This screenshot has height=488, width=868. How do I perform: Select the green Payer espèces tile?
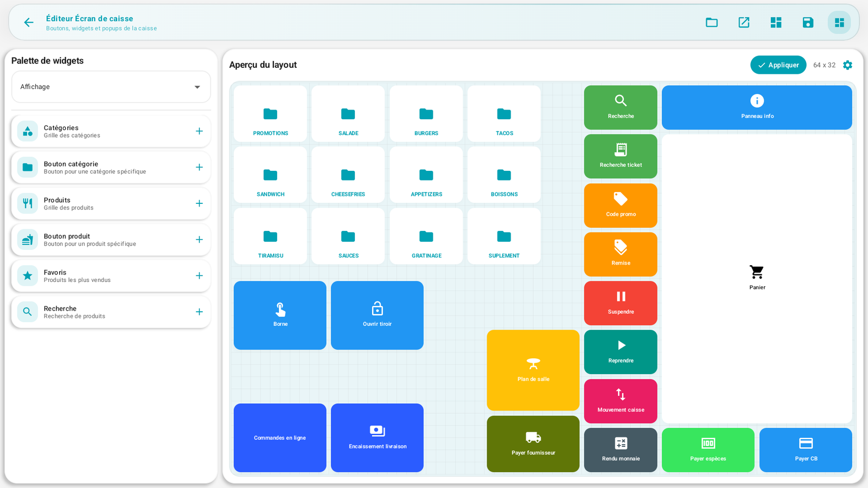point(708,450)
